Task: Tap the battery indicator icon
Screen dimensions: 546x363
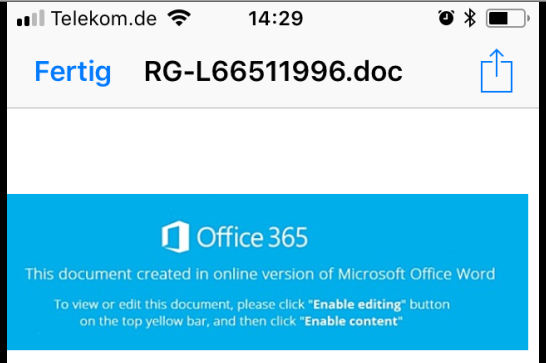Action: [x=508, y=18]
